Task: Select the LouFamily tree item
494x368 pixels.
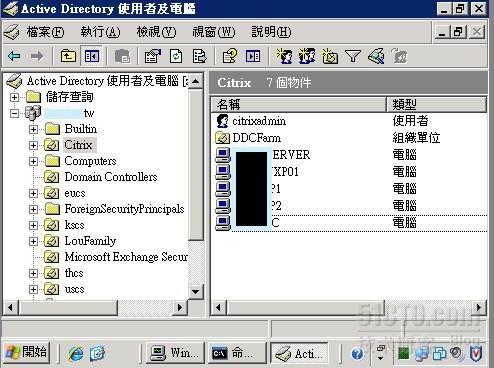Action: point(90,241)
